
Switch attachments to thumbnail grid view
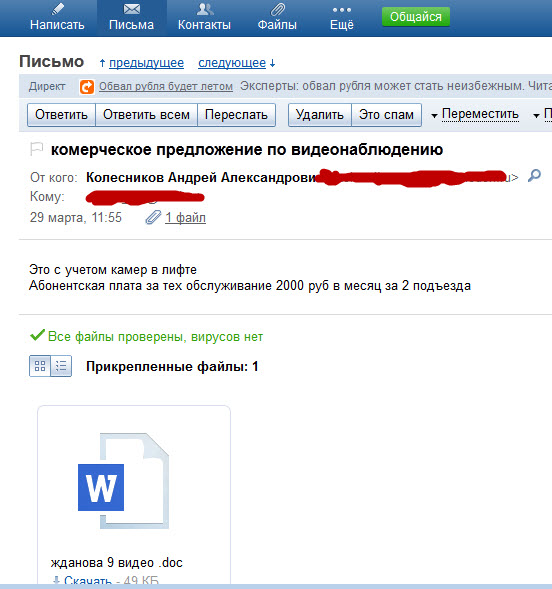click(40, 366)
